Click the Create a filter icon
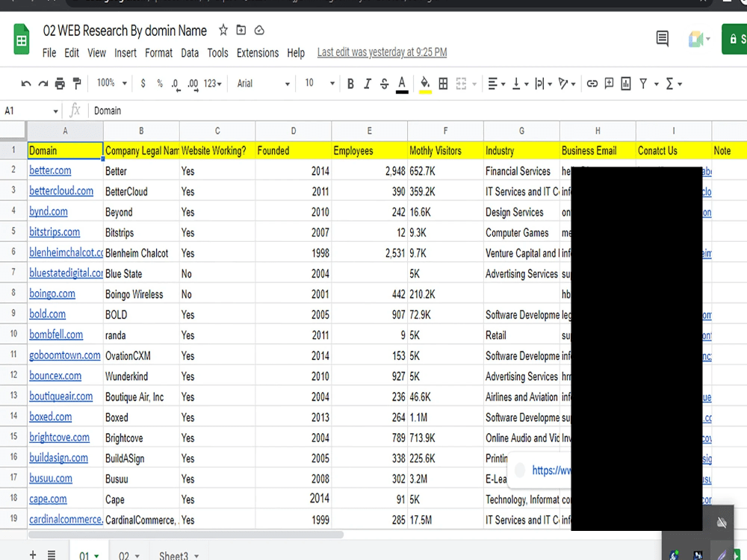 [643, 84]
